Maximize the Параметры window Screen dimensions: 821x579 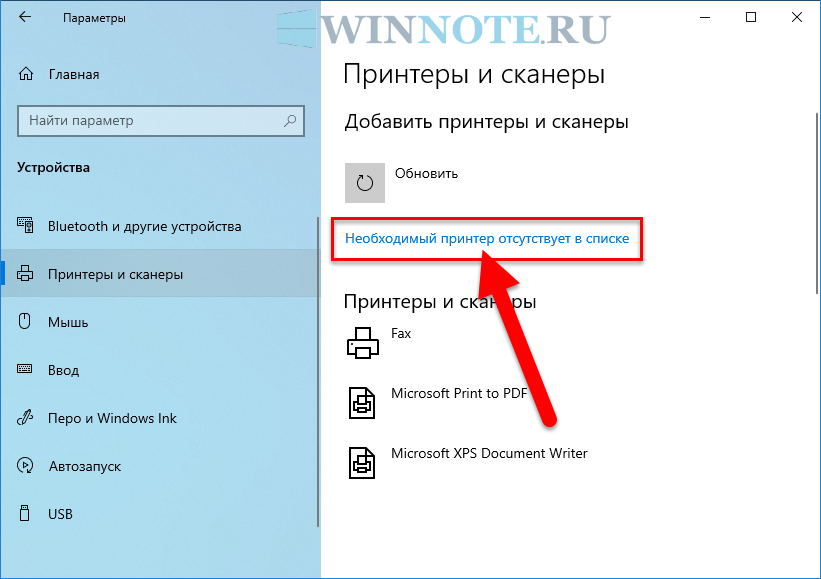point(751,17)
